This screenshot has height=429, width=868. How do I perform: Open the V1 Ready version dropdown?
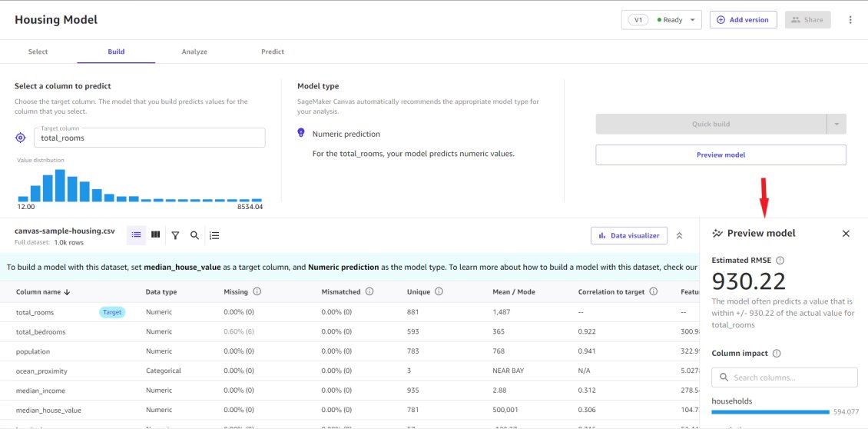point(661,20)
